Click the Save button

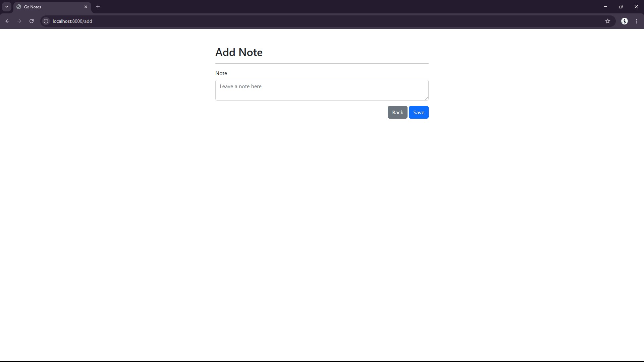coord(419,112)
